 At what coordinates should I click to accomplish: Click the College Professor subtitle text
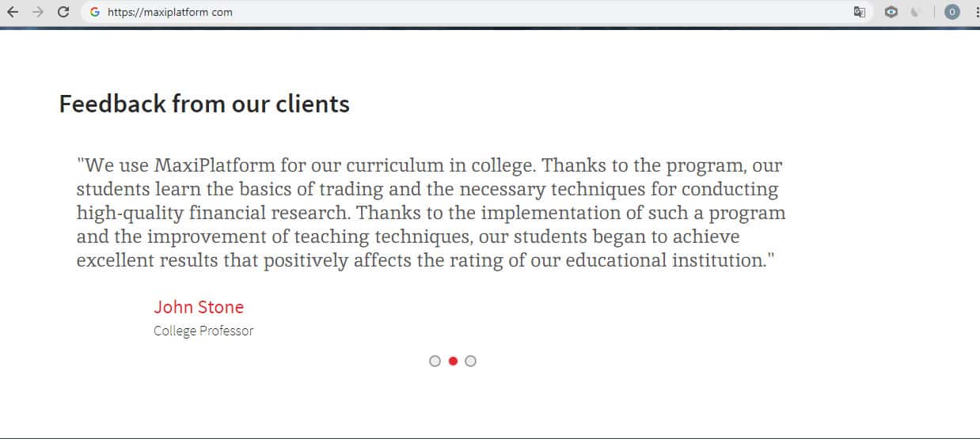pos(203,331)
